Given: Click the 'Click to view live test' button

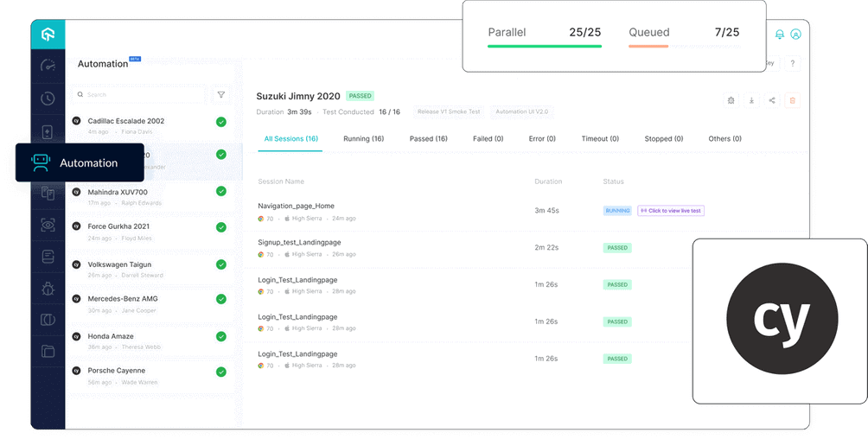Looking at the screenshot, I should (x=671, y=210).
